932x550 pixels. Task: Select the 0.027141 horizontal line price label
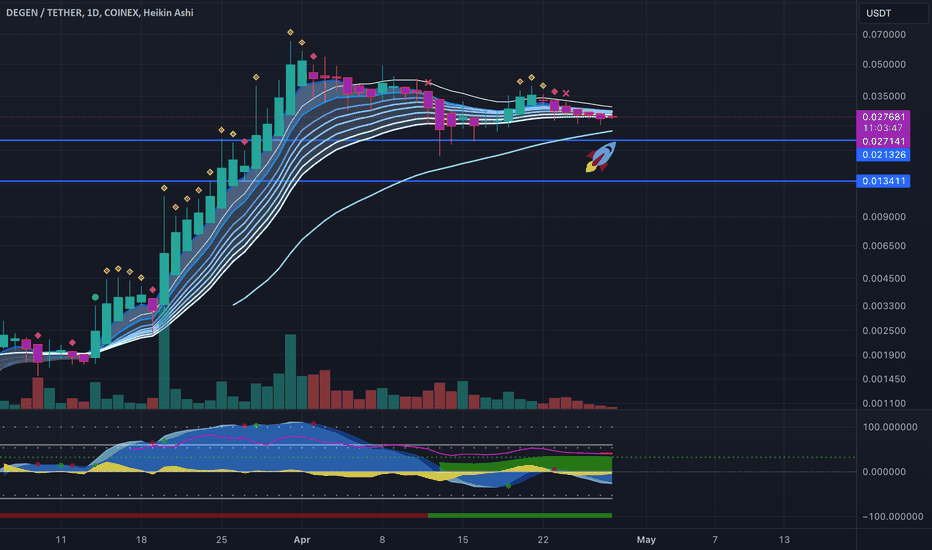point(883,142)
